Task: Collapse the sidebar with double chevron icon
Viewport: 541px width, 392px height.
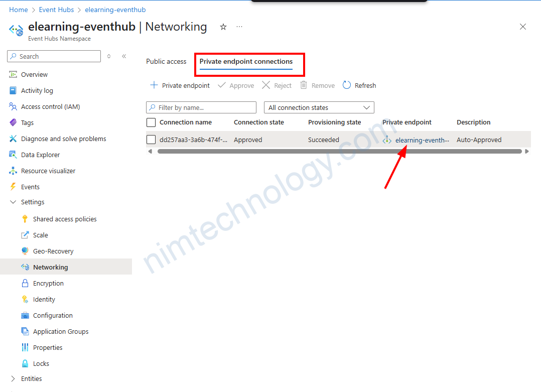Action: [x=124, y=56]
